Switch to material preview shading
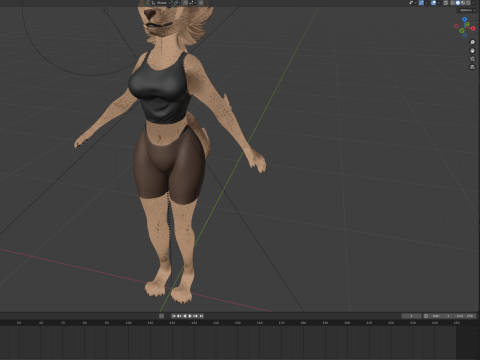 (x=463, y=3)
